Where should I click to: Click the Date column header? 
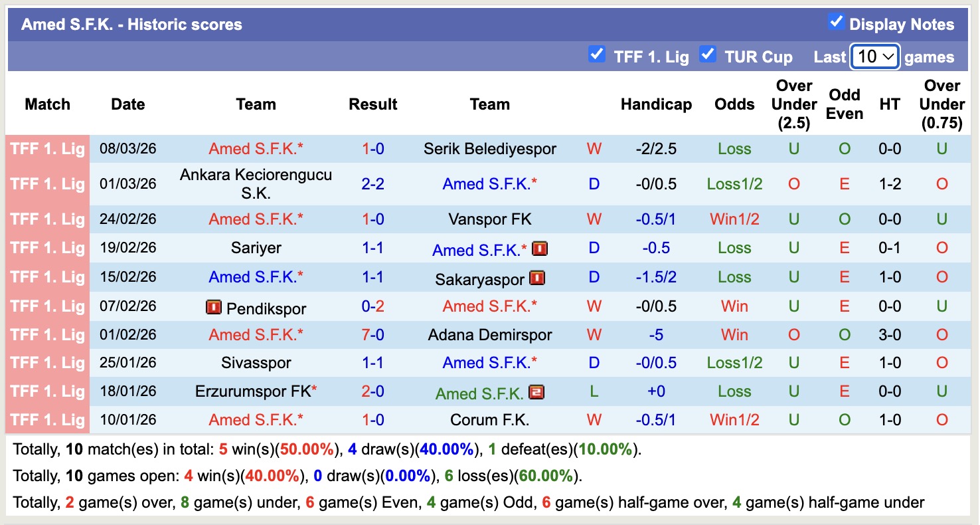click(x=127, y=104)
